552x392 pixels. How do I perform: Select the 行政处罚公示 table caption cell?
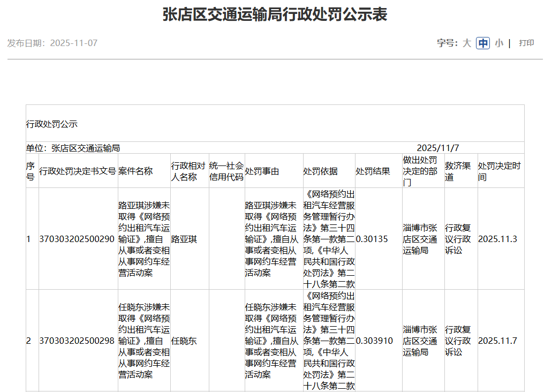[52, 124]
